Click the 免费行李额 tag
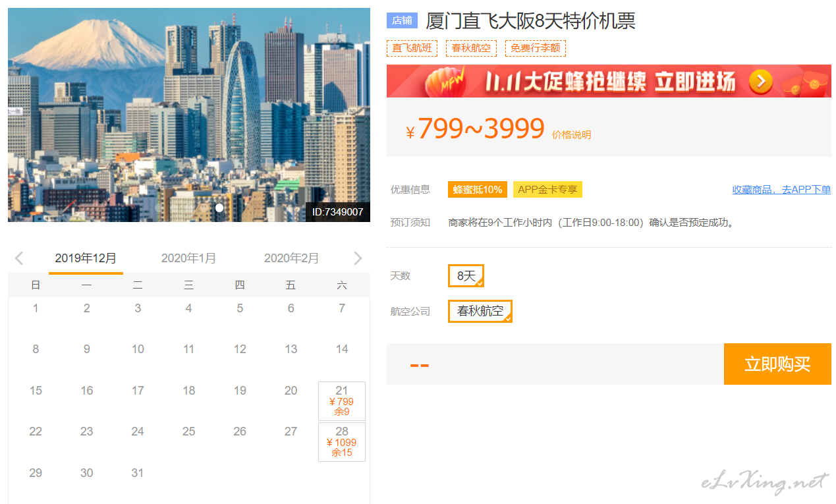 tap(536, 48)
